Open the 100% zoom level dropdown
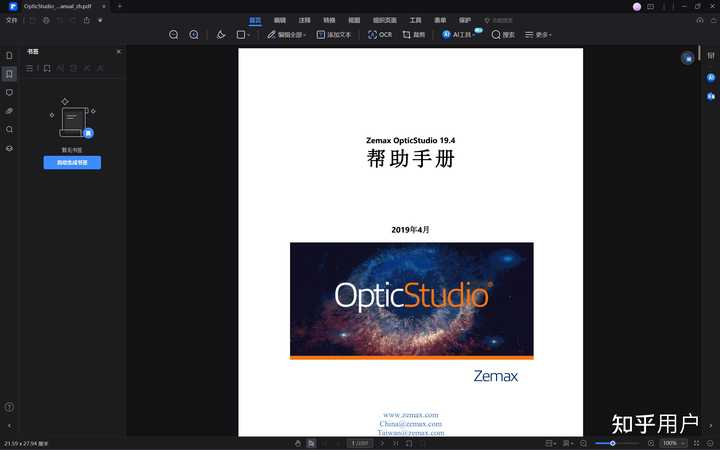 (x=674, y=443)
